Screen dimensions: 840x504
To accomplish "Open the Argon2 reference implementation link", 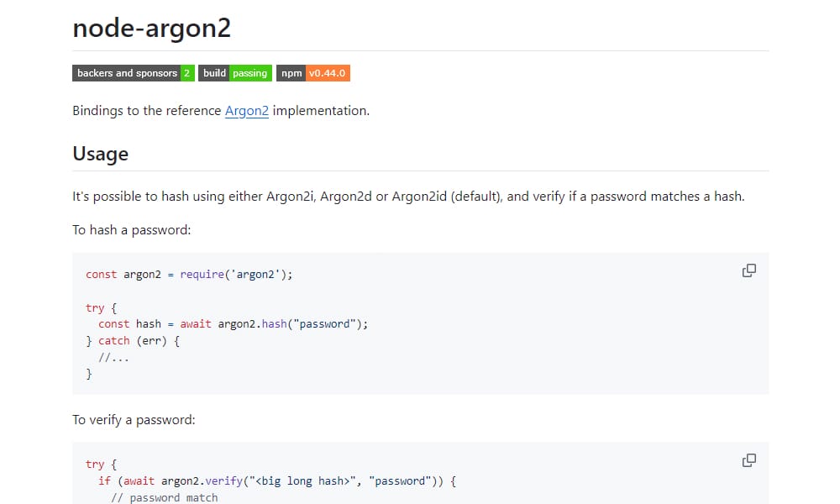I will [246, 110].
